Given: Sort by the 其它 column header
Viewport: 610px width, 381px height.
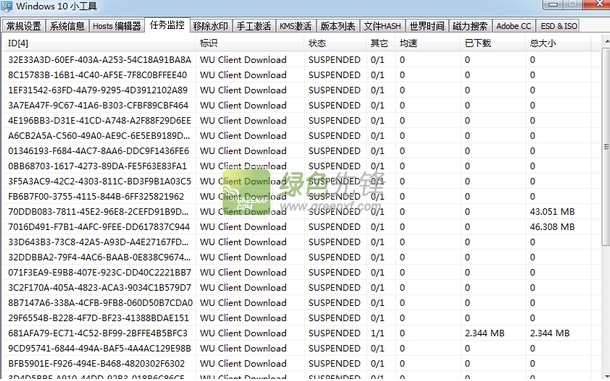Looking at the screenshot, I should 380,43.
